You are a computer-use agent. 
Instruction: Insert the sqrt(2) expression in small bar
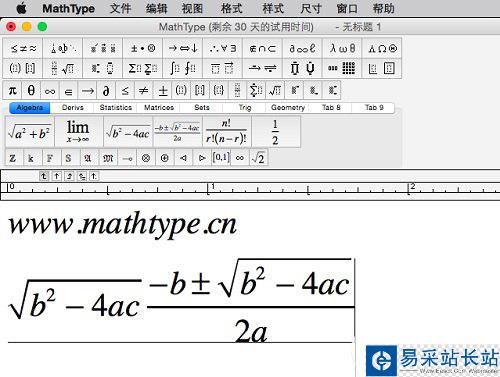258,158
